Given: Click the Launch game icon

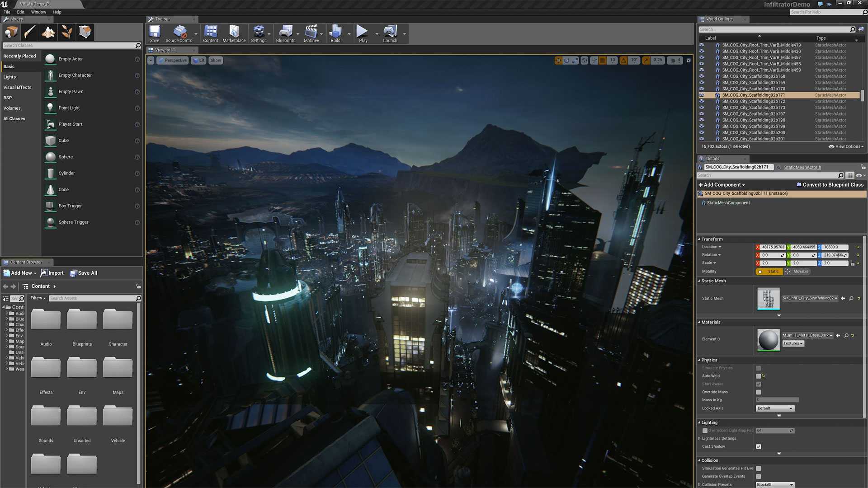Looking at the screenshot, I should point(389,33).
